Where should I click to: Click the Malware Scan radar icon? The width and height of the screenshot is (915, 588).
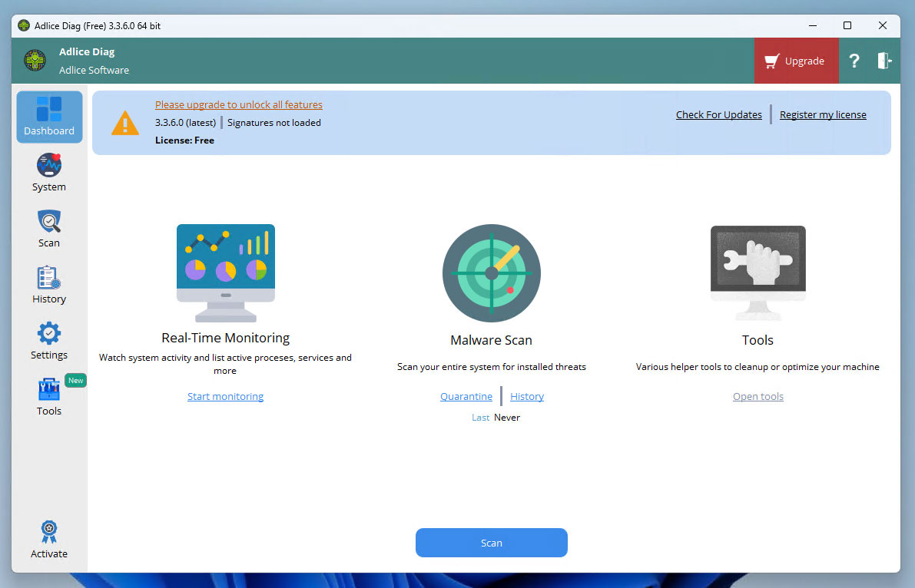(492, 273)
